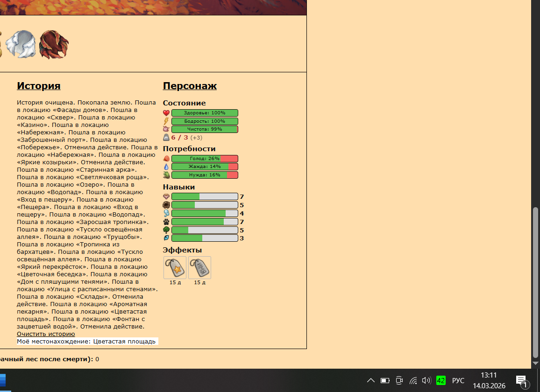540x392 pixels.
Task: Click the water drop thirst icon
Action: [166, 167]
